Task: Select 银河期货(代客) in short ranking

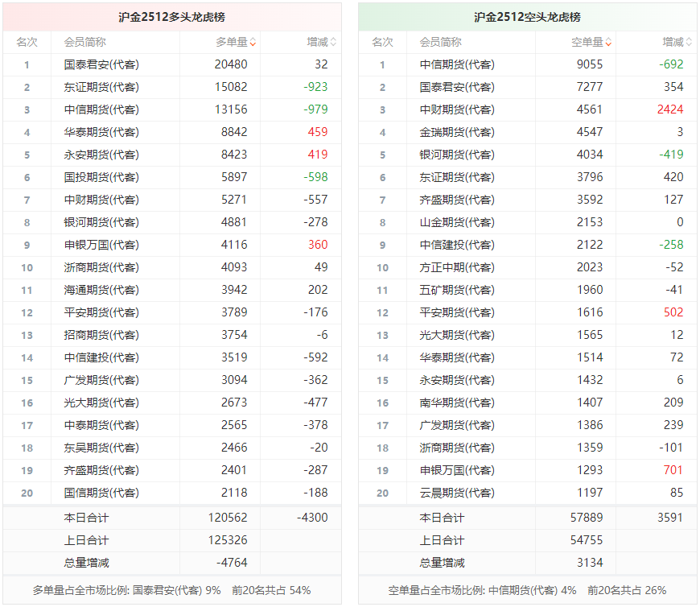Action: pyautogui.click(x=457, y=155)
